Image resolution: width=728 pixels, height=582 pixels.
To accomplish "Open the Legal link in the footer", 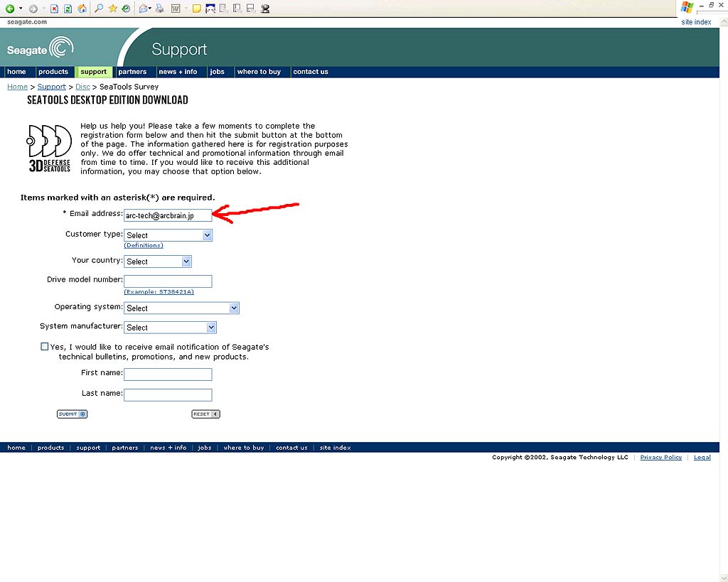I will pyautogui.click(x=702, y=457).
